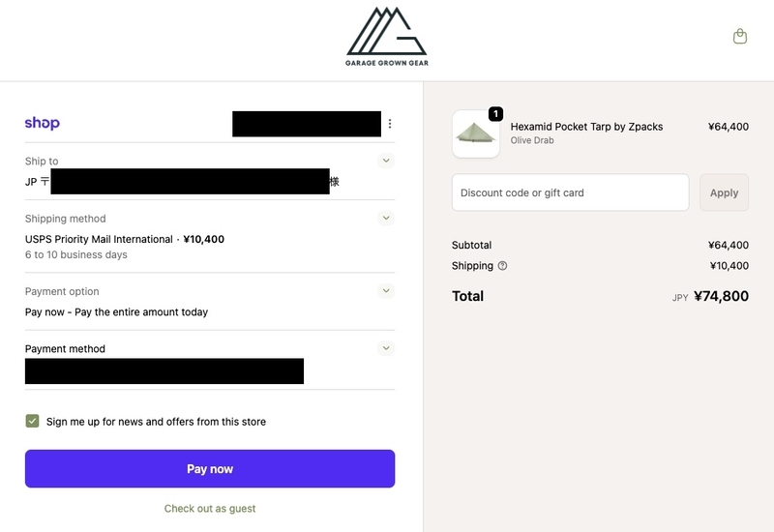
Task: Expand the Shipping method section
Action: (386, 218)
